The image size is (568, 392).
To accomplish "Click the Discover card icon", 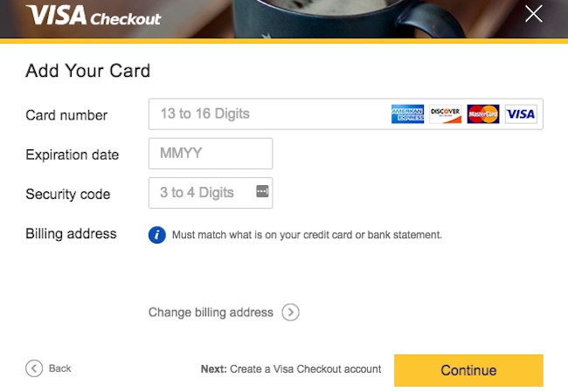I will pos(445,114).
